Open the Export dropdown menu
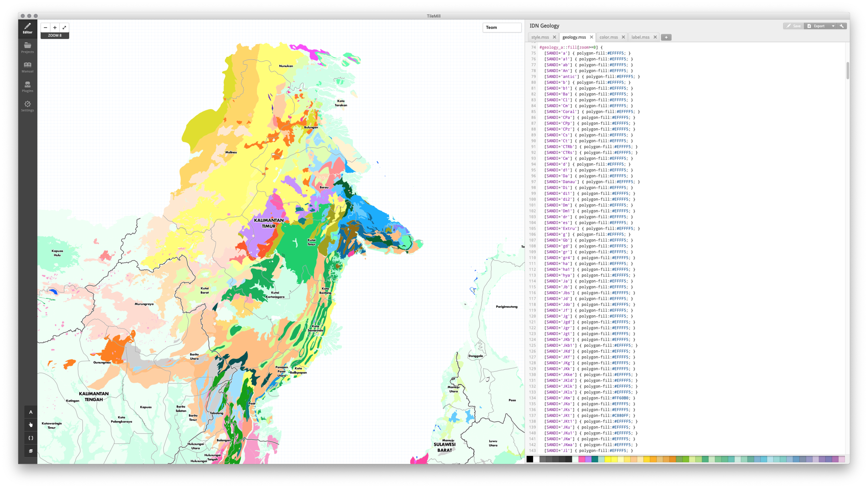The width and height of the screenshot is (868, 488). pos(833,26)
